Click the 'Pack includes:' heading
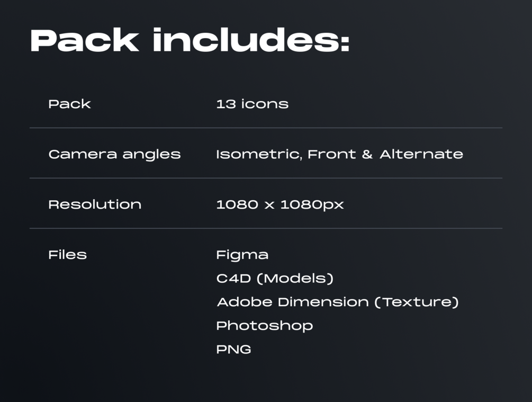532x402 pixels. tap(190, 40)
